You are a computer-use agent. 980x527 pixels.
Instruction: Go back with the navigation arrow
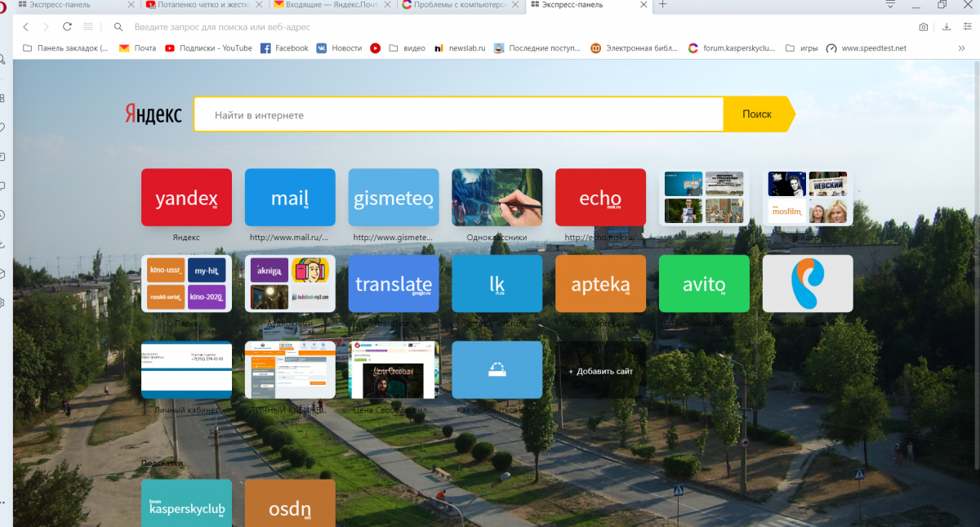click(26, 27)
